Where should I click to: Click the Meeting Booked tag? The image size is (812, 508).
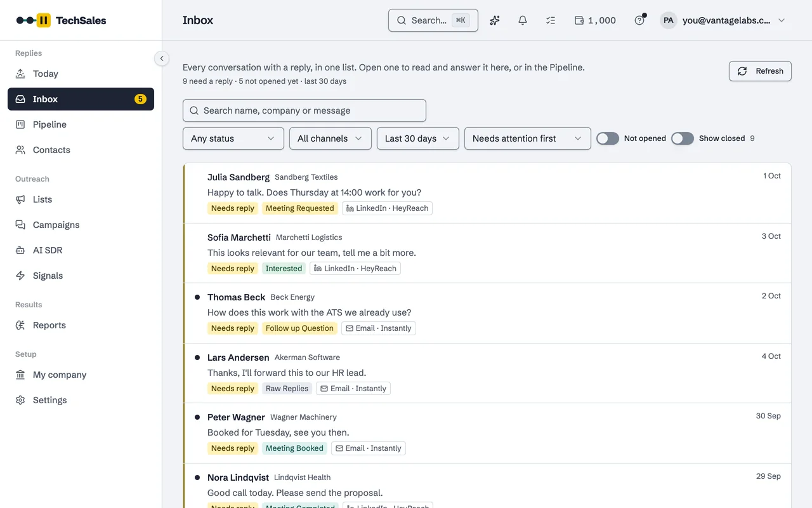tap(294, 448)
